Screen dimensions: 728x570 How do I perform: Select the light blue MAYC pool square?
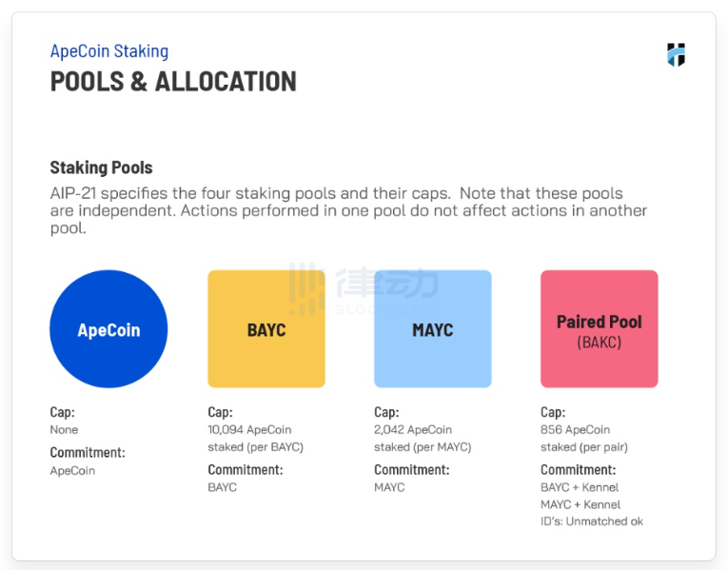[x=433, y=329]
